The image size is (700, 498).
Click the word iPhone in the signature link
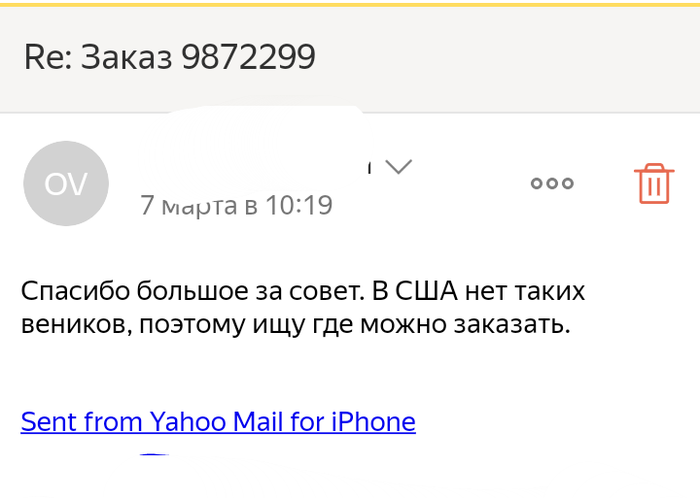tap(373, 421)
